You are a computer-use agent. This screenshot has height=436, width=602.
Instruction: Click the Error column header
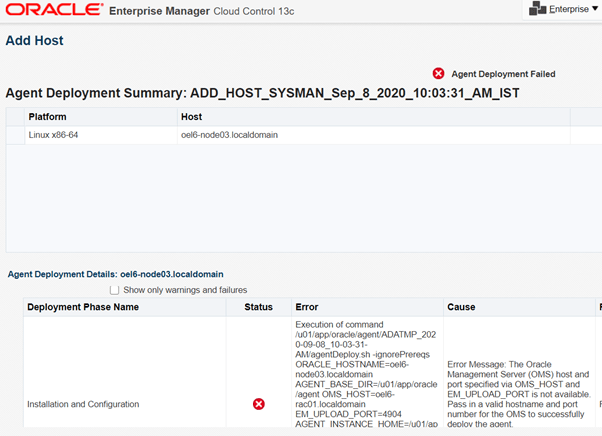click(x=307, y=307)
